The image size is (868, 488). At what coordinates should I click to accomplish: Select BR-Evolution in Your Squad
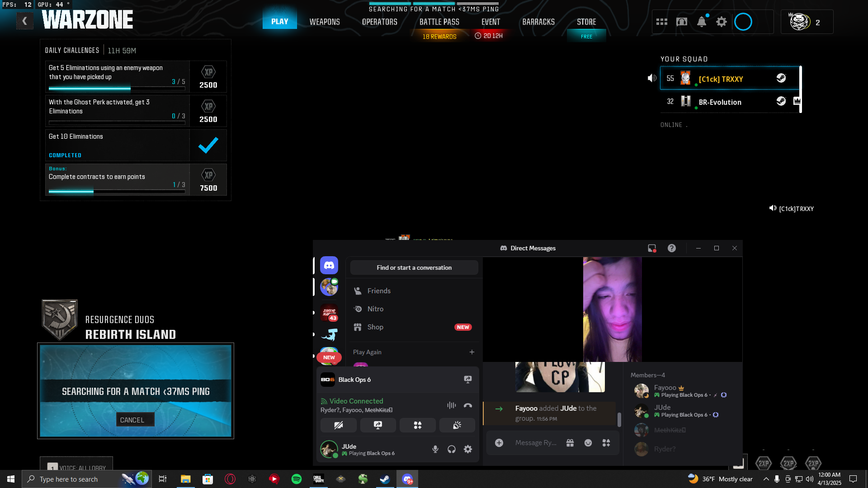coord(730,102)
